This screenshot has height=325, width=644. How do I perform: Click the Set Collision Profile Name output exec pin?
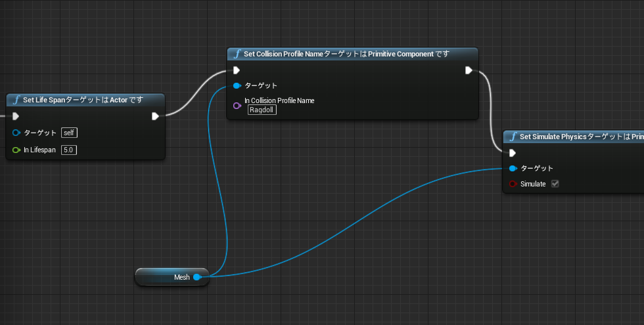point(469,70)
